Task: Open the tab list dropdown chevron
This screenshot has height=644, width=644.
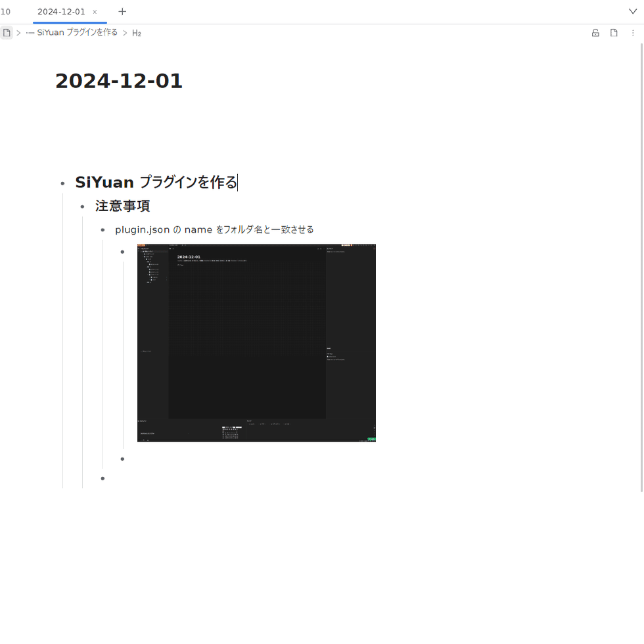Action: pyautogui.click(x=633, y=12)
